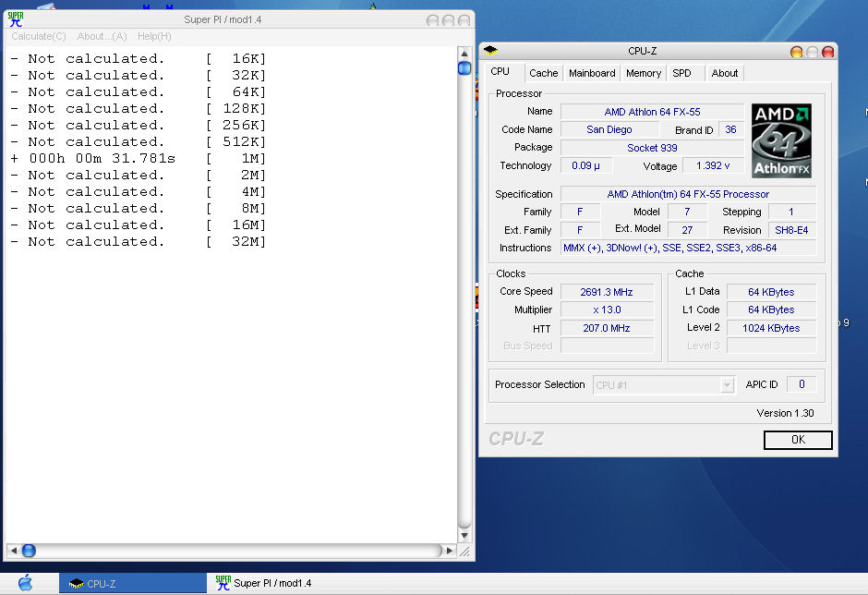
Task: Click the Not calculated 16K row
Action: tap(139, 59)
